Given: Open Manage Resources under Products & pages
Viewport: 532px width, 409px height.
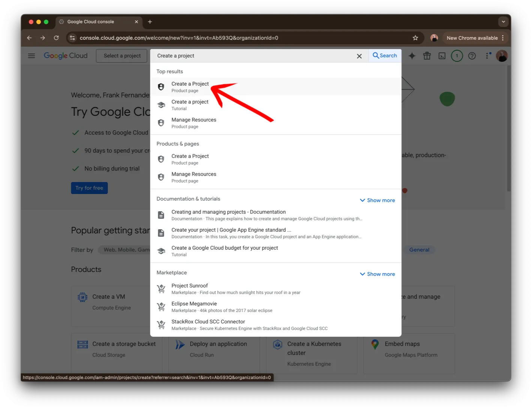Looking at the screenshot, I should coord(276,177).
